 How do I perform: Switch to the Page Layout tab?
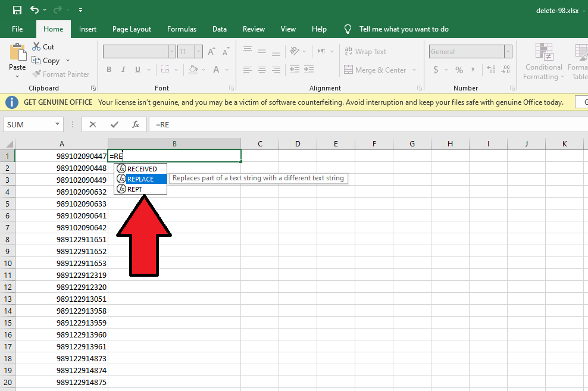pyautogui.click(x=132, y=29)
